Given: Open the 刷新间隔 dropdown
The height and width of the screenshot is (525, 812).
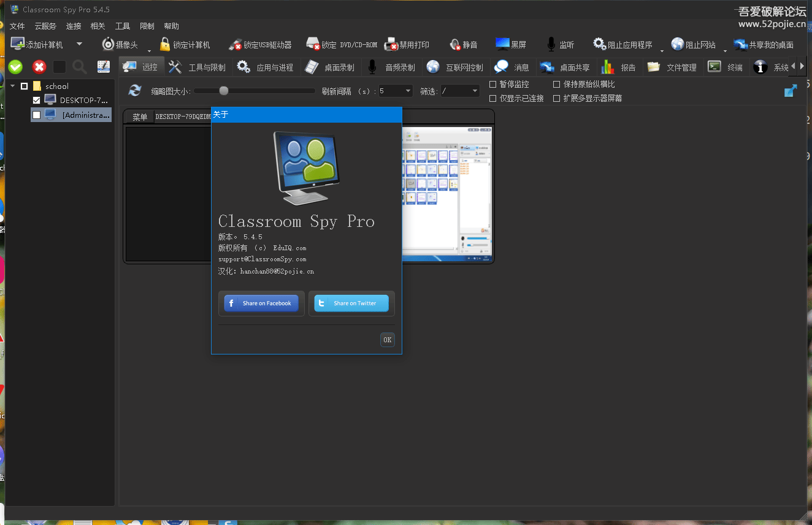Looking at the screenshot, I should click(396, 91).
